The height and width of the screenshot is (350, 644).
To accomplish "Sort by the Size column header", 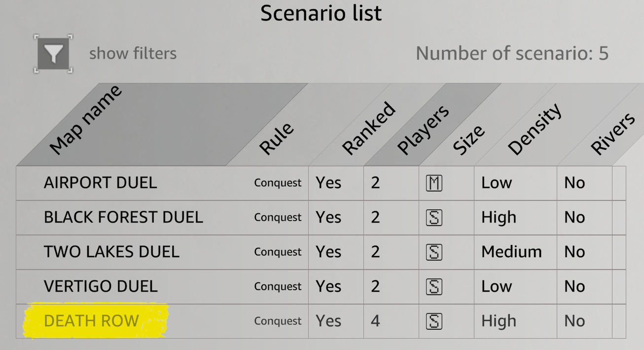I will pyautogui.click(x=469, y=140).
